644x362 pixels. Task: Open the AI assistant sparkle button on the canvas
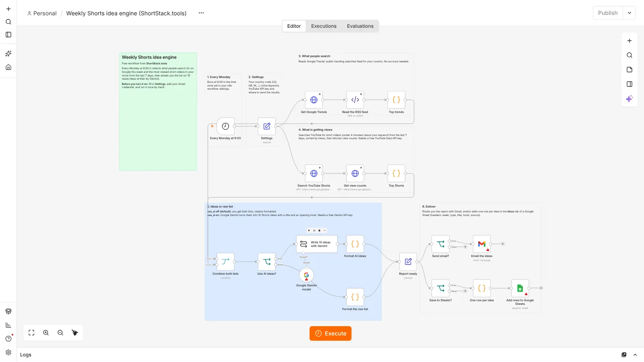tap(630, 99)
